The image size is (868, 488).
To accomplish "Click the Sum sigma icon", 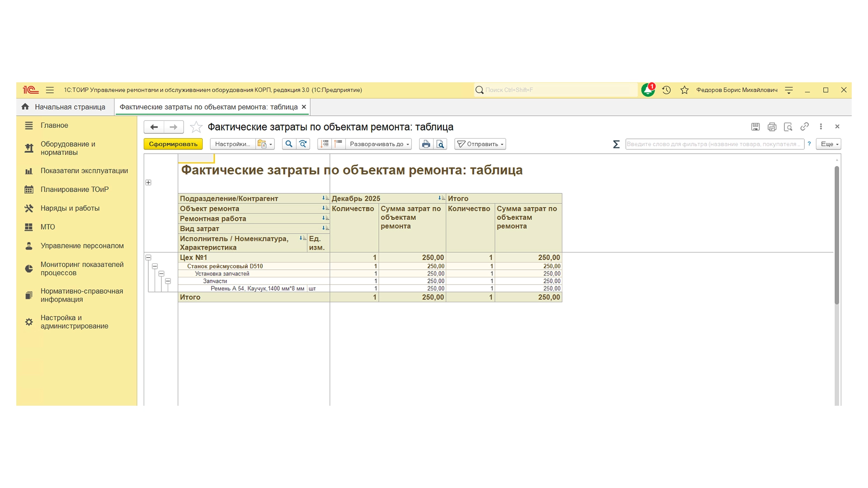I will pyautogui.click(x=616, y=144).
